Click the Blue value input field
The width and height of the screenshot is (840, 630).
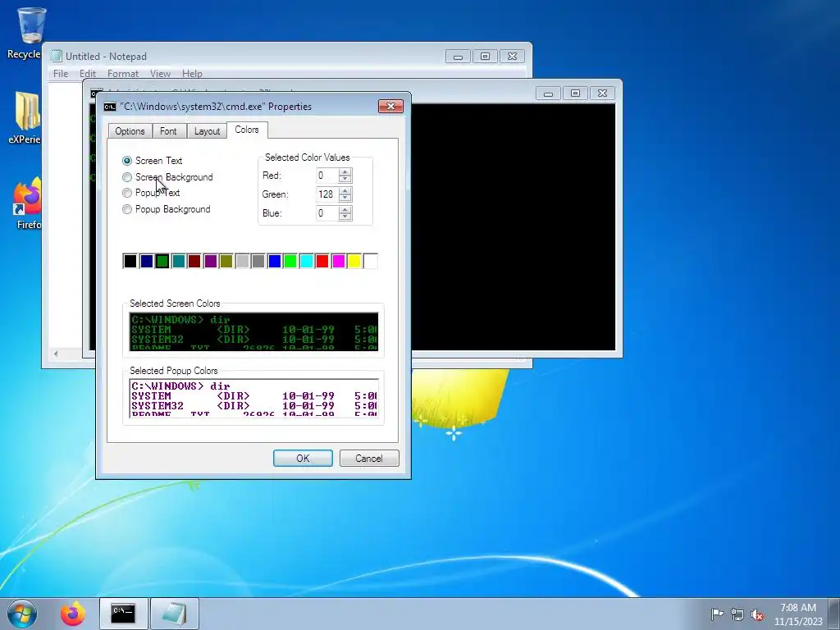(327, 213)
